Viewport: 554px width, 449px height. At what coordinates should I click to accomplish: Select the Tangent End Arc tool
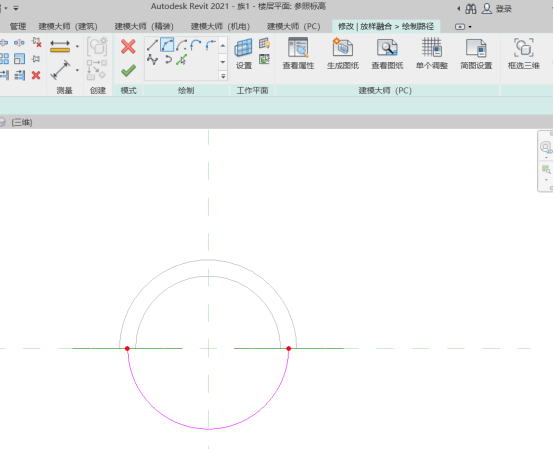pos(196,45)
